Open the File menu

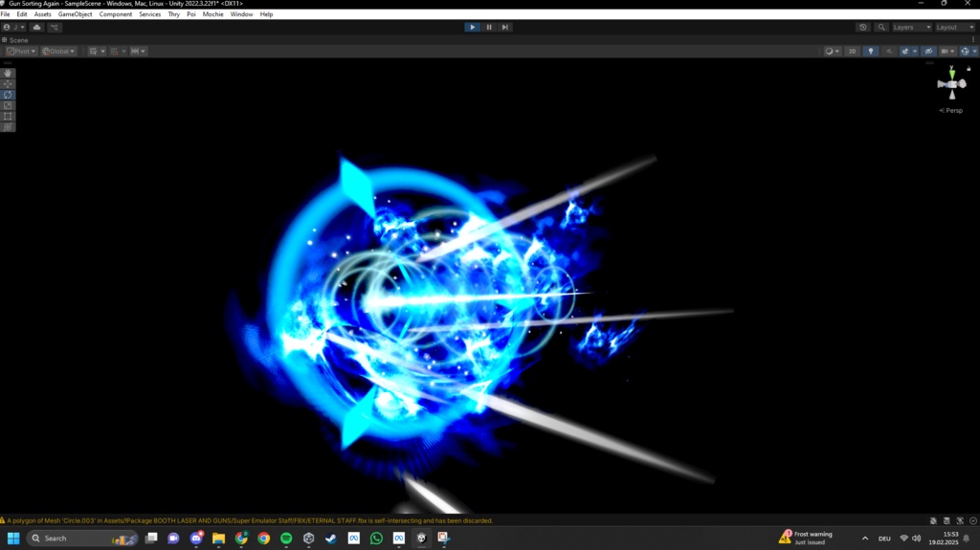pyautogui.click(x=5, y=13)
